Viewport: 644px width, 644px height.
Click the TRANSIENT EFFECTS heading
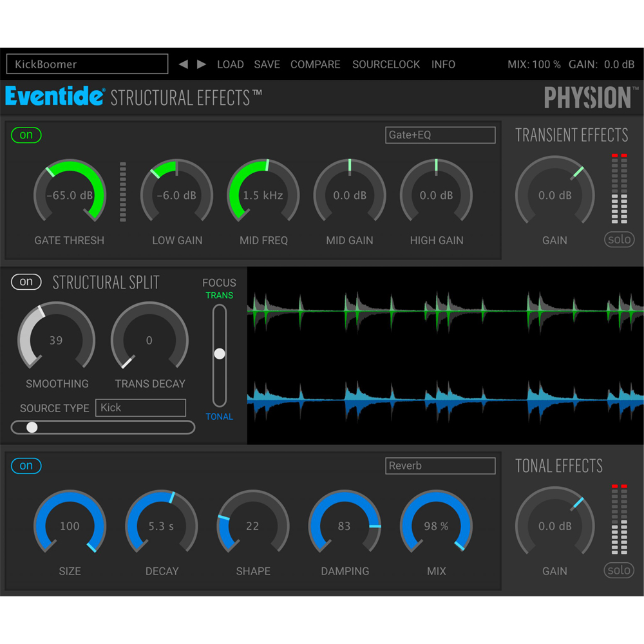572,135
